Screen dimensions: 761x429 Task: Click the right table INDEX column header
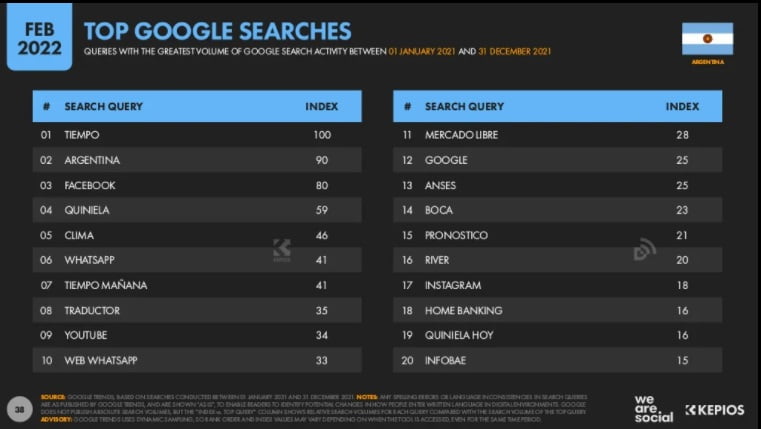pyautogui.click(x=682, y=107)
